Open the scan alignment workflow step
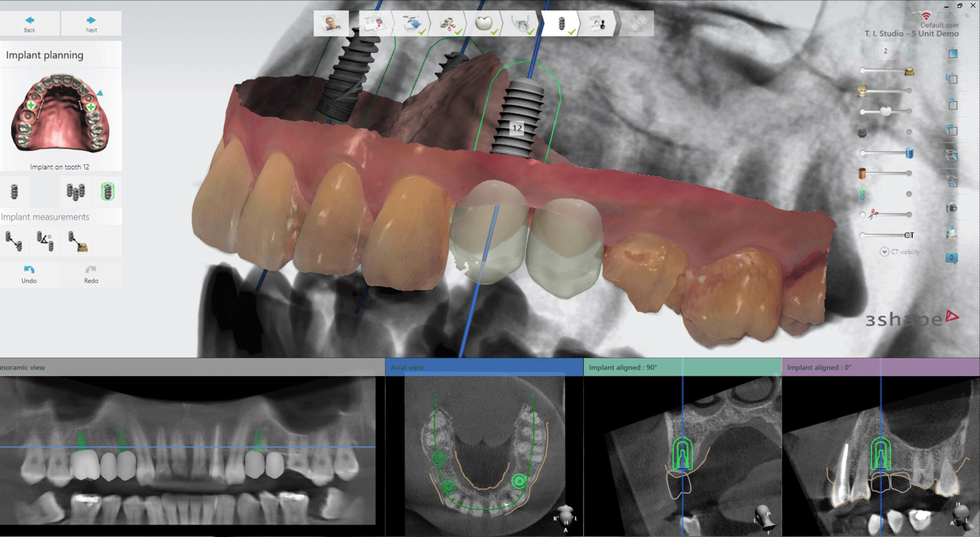The image size is (980, 537). [x=412, y=24]
